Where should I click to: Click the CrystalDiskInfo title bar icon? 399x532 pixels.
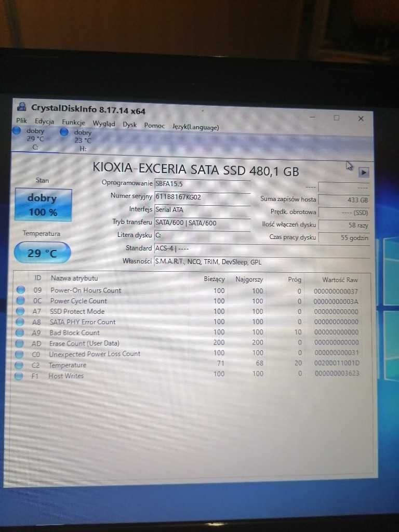tap(22, 107)
